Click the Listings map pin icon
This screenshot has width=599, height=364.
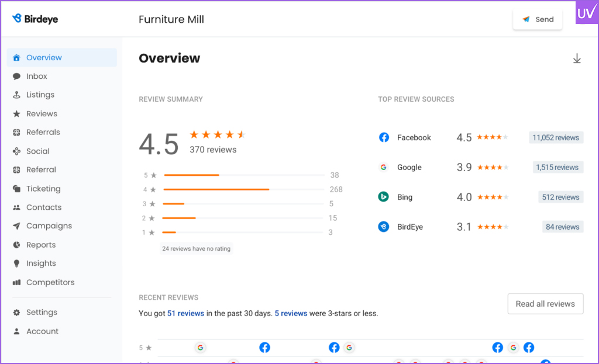(16, 95)
